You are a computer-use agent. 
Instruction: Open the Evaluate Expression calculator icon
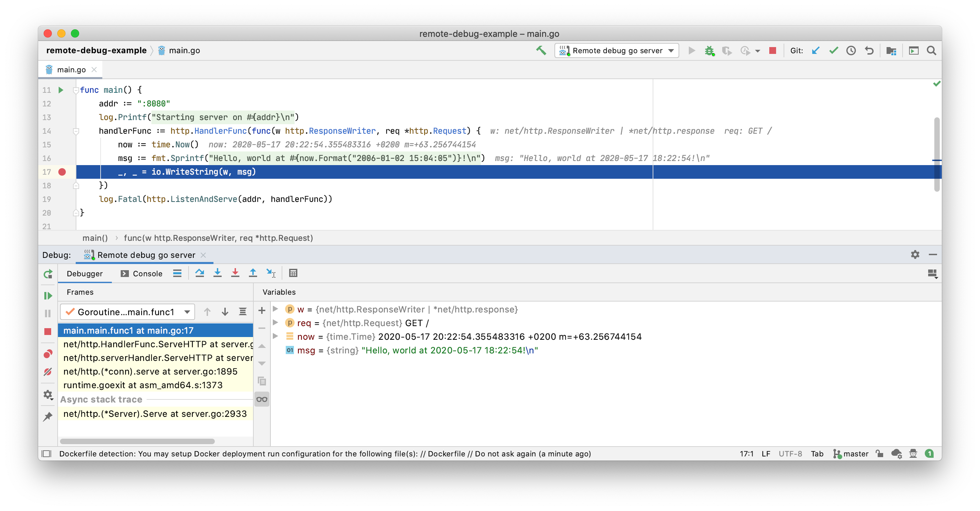[293, 273]
